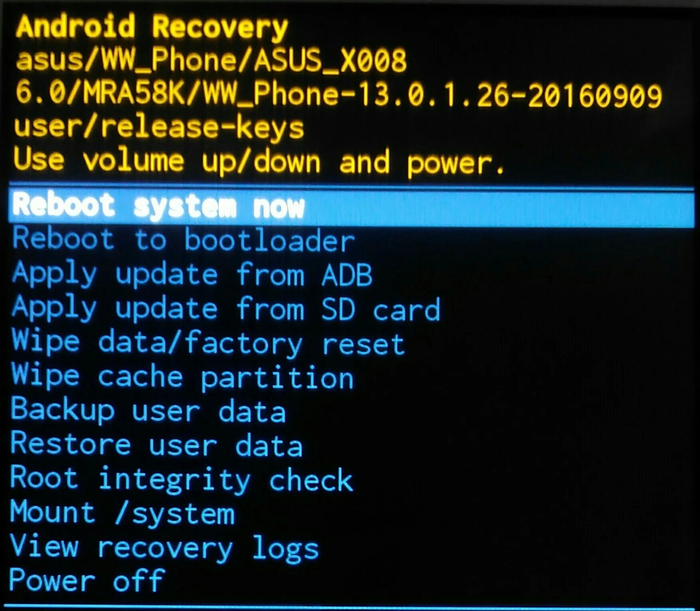Click the word bootloader in the menu
This screenshot has height=611, width=700.
point(270,240)
